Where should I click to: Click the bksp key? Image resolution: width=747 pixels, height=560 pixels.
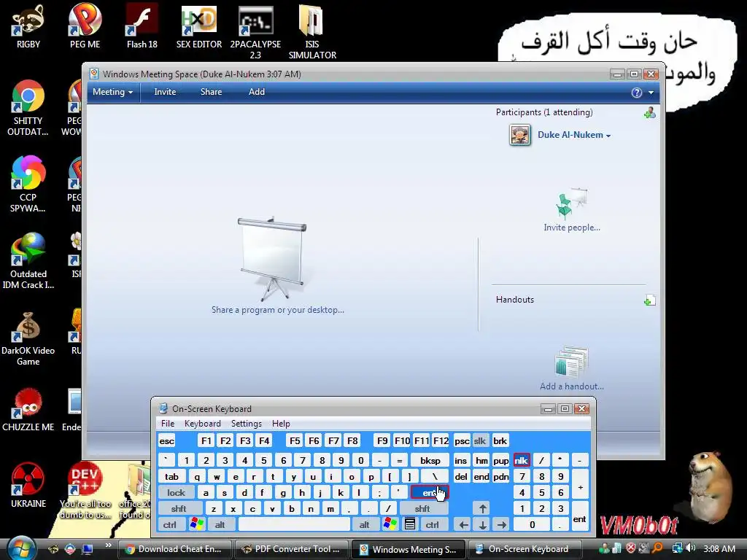[430, 460]
